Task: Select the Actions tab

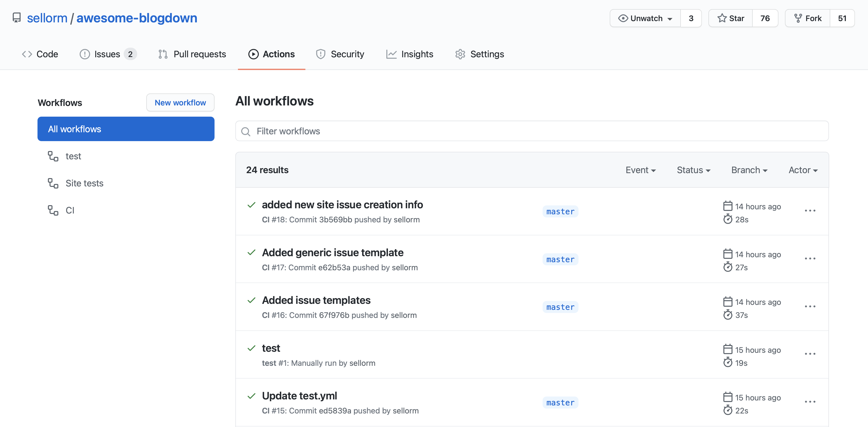Action: [272, 54]
